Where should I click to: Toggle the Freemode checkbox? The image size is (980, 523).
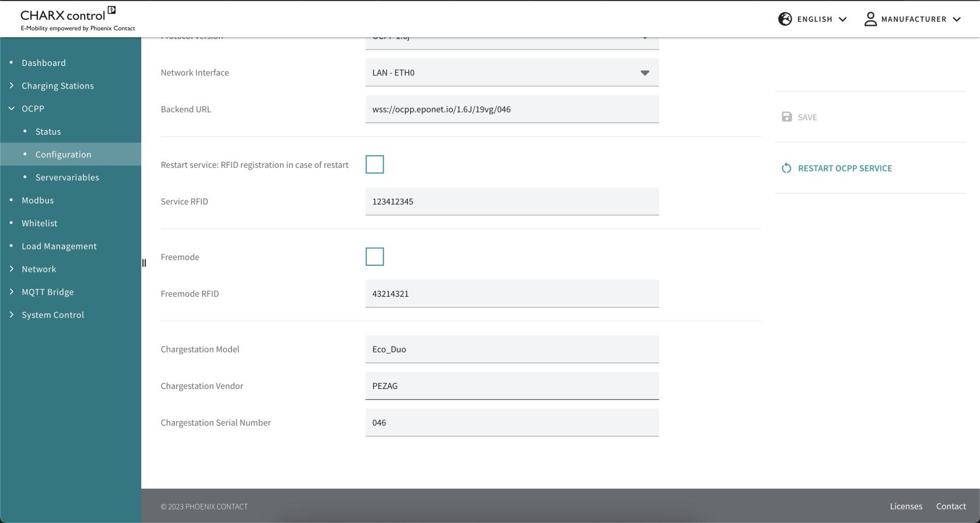coord(374,257)
